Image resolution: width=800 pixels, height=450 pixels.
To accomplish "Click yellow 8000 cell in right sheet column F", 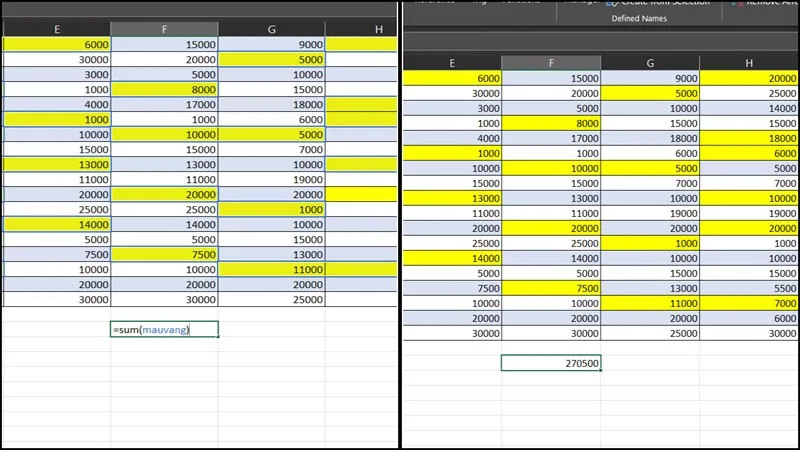I will (551, 123).
